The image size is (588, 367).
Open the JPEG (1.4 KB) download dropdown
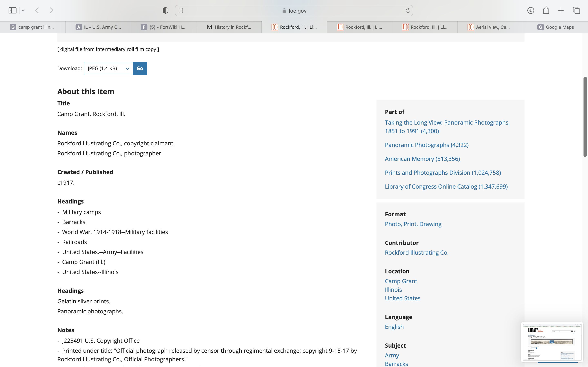click(x=108, y=69)
